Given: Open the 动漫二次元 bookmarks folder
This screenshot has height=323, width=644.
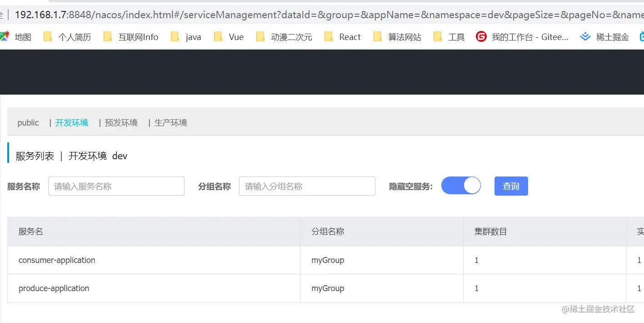Looking at the screenshot, I should pyautogui.click(x=260, y=37).
